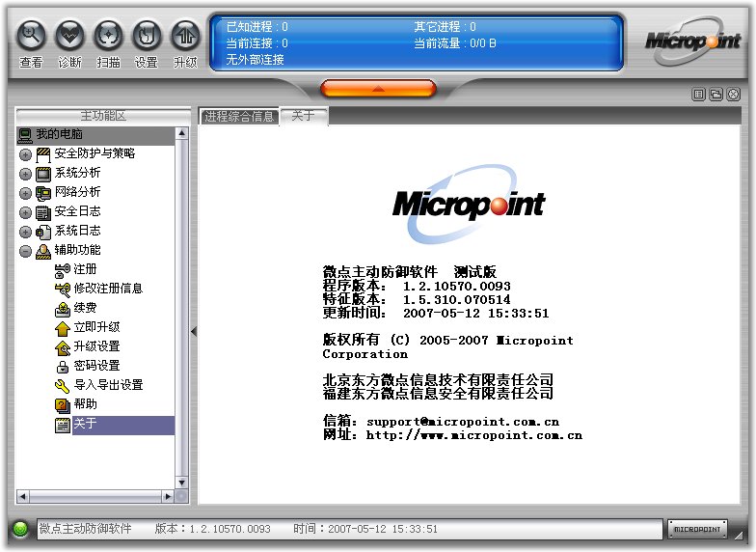Select the 关于 tab
The width and height of the screenshot is (756, 552).
[x=303, y=116]
